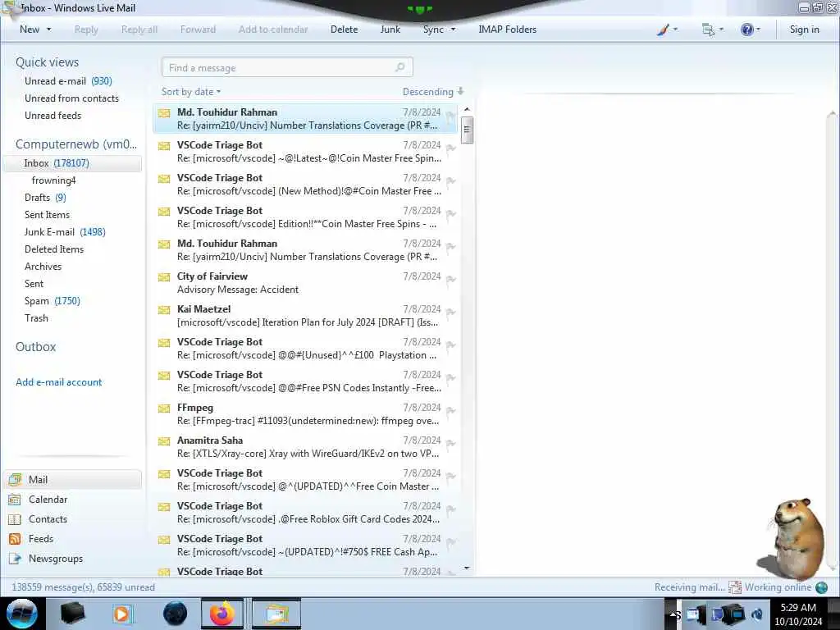This screenshot has width=840, height=630.
Task: Expand the Sync dropdown arrow
Action: 453,30
